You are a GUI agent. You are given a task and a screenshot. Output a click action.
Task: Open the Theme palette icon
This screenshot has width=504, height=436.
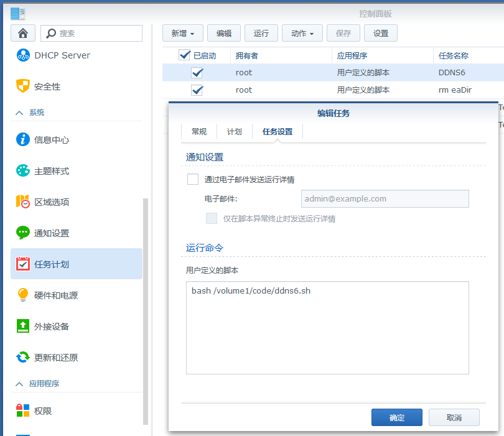tap(23, 170)
